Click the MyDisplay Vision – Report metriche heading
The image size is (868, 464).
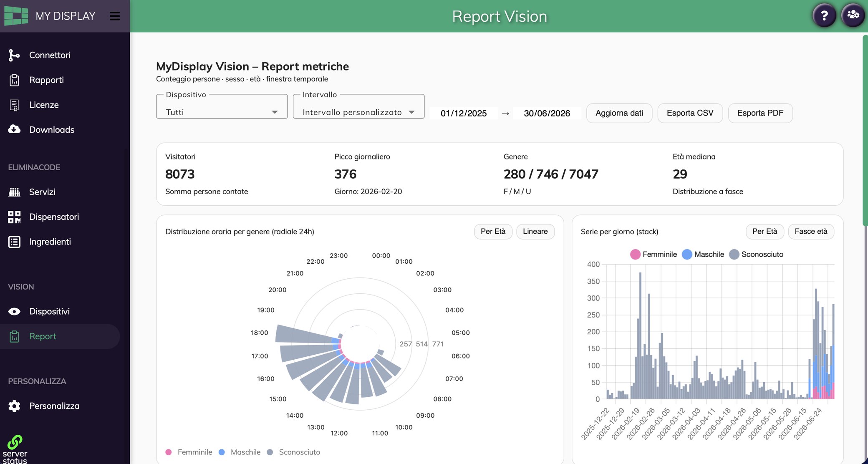pos(252,66)
